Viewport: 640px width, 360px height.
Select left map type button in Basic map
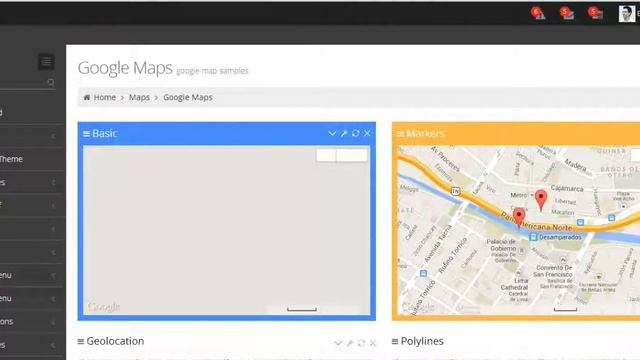[326, 155]
